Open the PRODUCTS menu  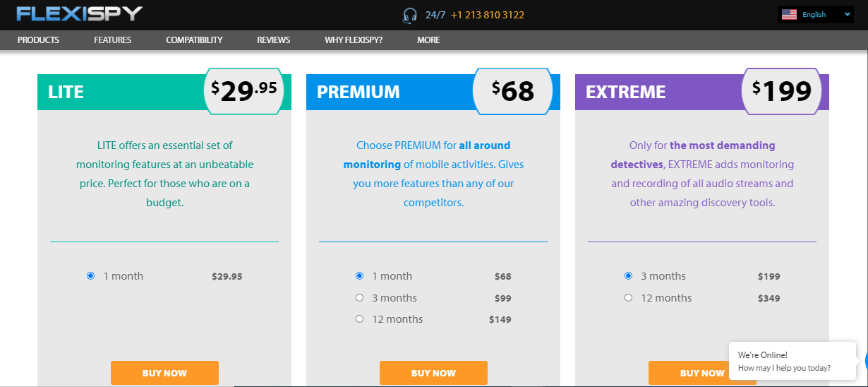(x=38, y=40)
